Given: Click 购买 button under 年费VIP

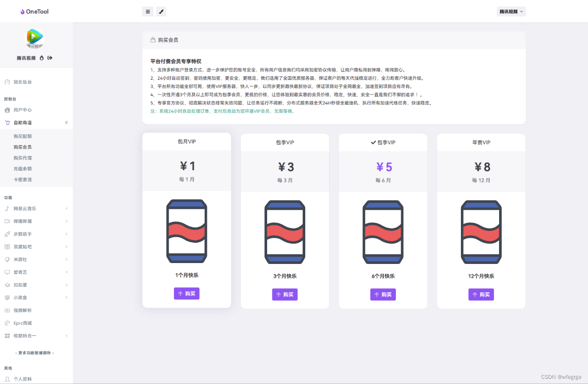Looking at the screenshot, I should (481, 294).
